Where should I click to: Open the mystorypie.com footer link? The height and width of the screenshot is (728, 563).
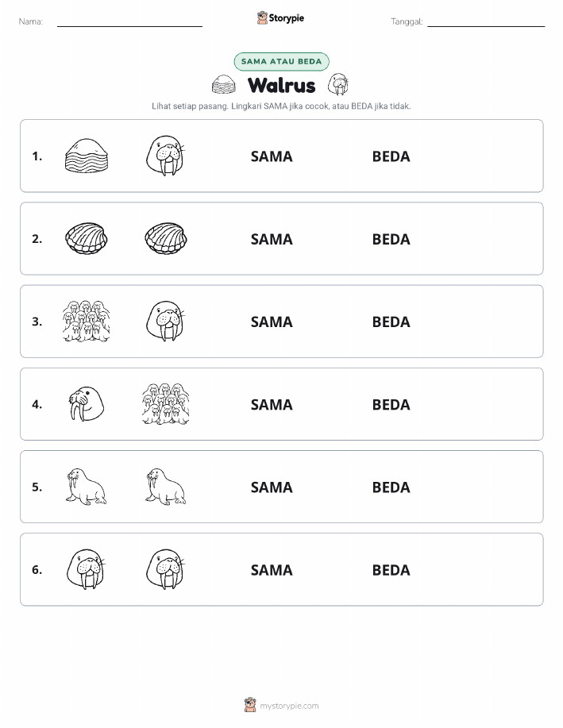(x=289, y=706)
